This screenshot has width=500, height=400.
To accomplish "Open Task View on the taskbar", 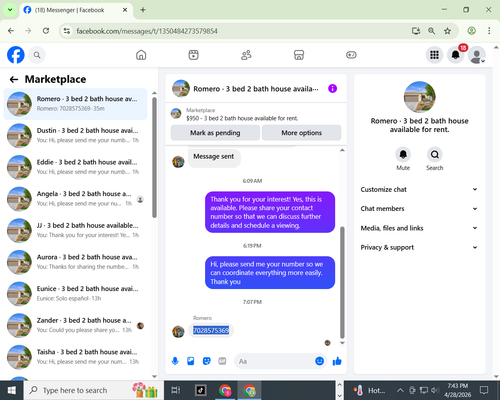I will click(176, 390).
